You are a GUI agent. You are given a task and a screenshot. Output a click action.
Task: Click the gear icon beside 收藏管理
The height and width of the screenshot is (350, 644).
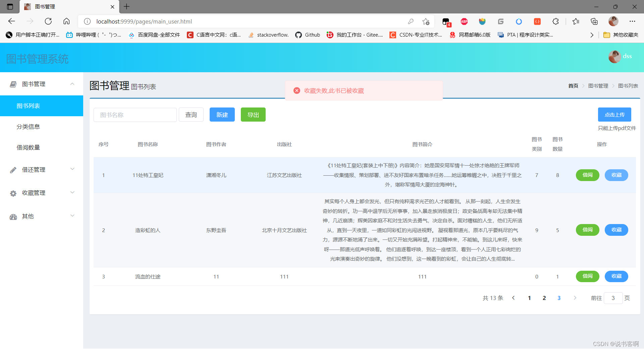(x=13, y=193)
